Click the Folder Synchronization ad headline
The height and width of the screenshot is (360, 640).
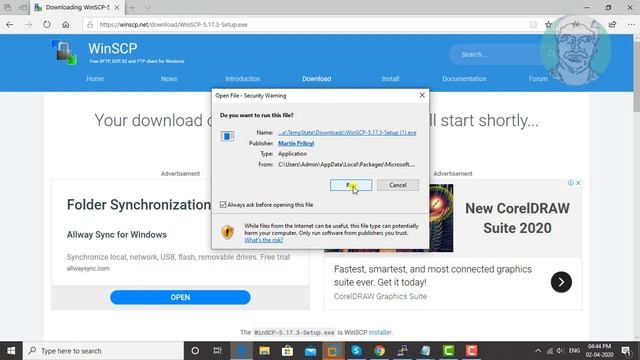coord(139,204)
